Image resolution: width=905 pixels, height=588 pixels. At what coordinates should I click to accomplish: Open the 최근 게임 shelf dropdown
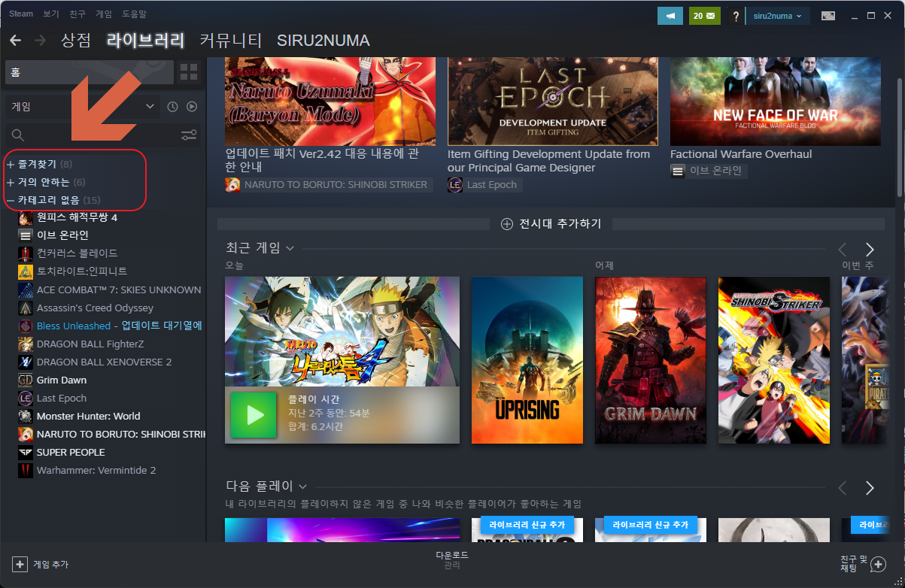(260, 247)
